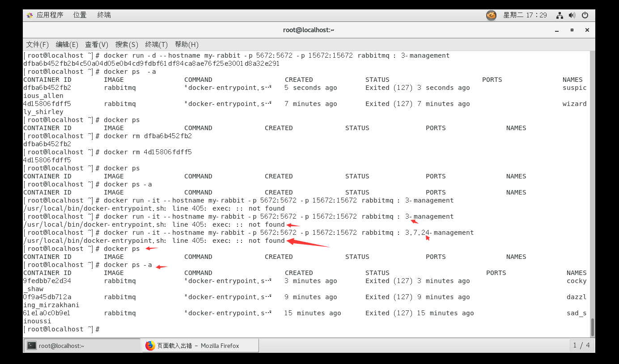Click the status 'Exited (127) 3 seconds ago'
619x364 pixels.
418,88
